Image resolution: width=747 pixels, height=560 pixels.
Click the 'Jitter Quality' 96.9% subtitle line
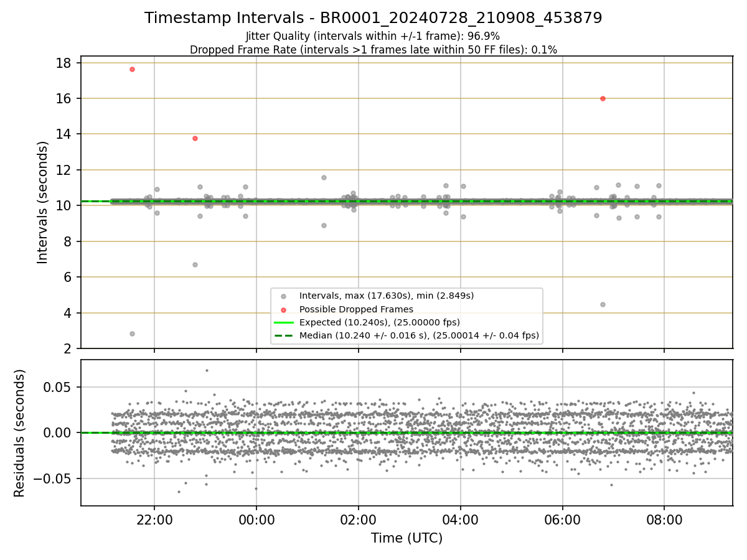[x=373, y=37]
